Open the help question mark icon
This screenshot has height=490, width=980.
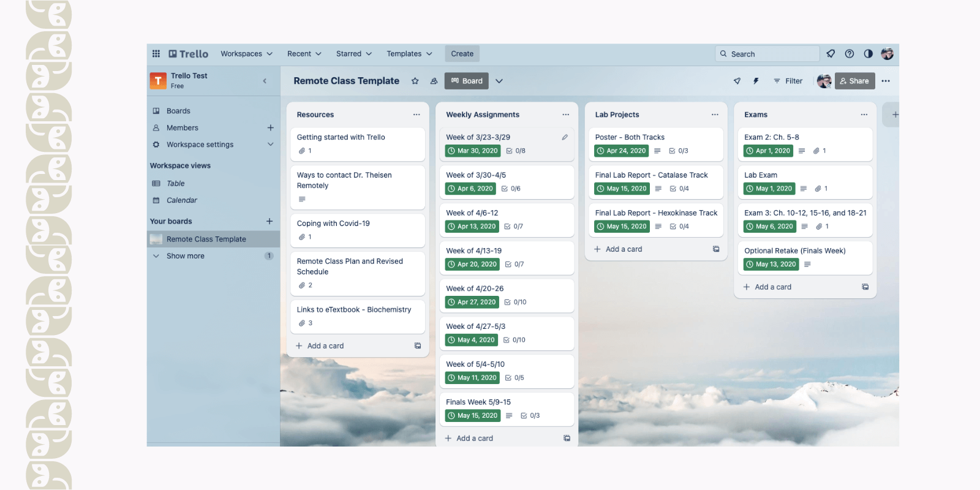850,54
